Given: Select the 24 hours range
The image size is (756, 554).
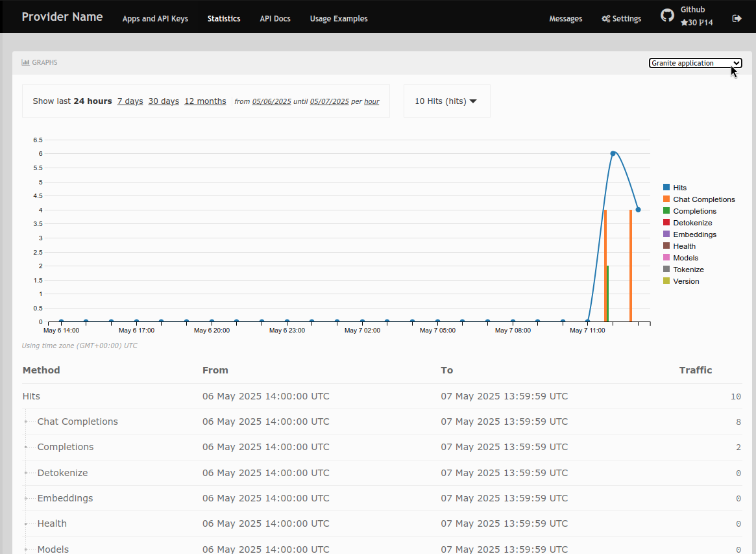Looking at the screenshot, I should pos(93,101).
